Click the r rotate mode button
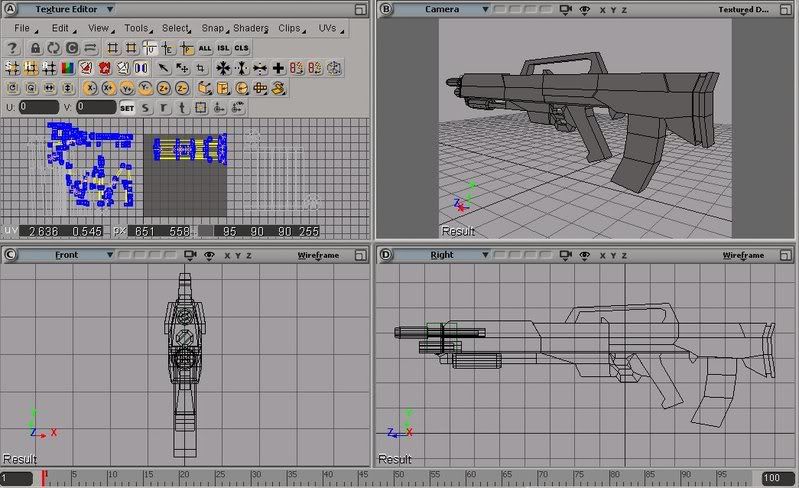 point(164,108)
